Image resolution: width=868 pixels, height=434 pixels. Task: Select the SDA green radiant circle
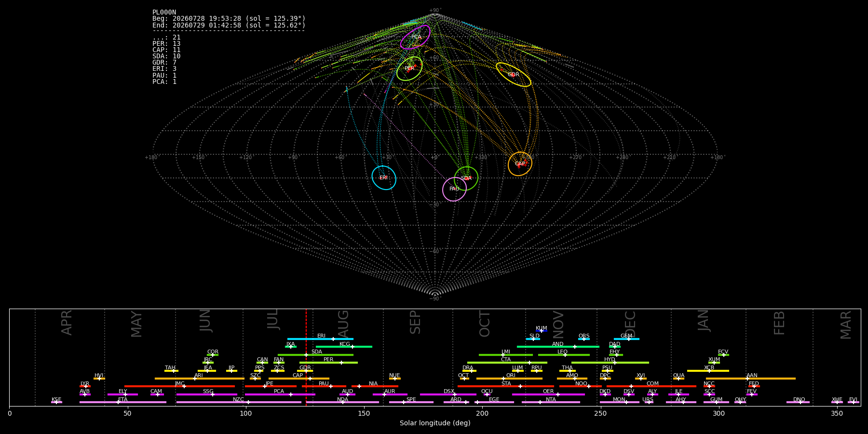(x=466, y=178)
